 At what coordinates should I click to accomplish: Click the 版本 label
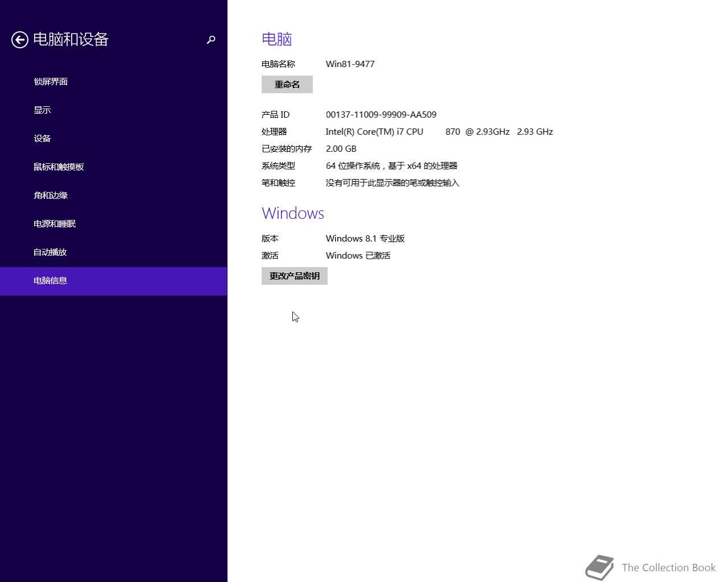point(270,238)
